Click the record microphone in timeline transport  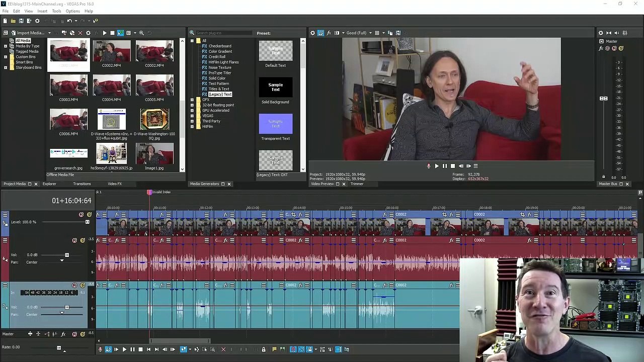[100, 349]
